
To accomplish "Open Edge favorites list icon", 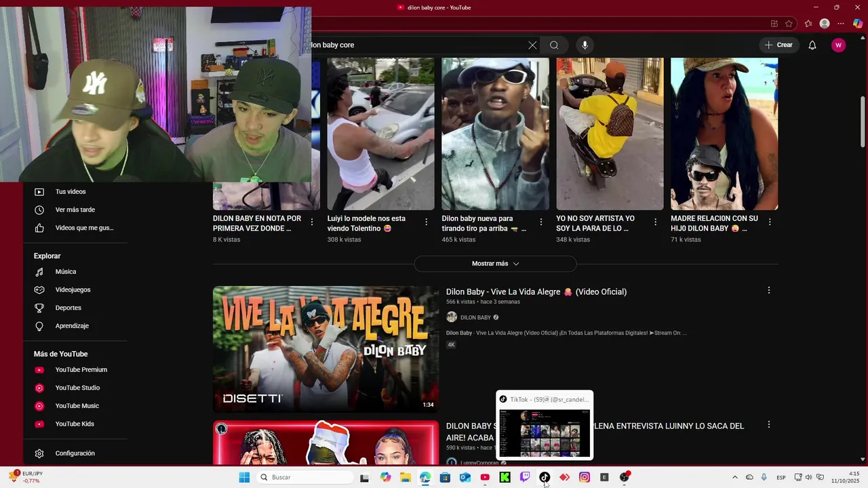I will (808, 24).
